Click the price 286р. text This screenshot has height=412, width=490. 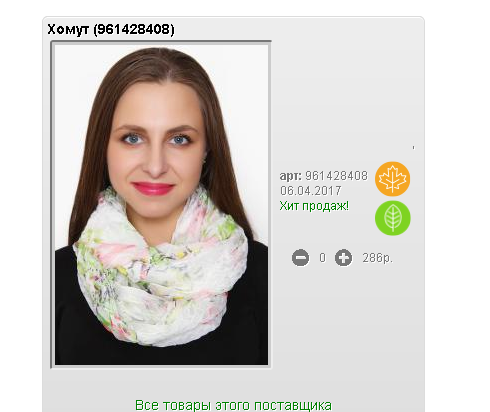tap(378, 258)
